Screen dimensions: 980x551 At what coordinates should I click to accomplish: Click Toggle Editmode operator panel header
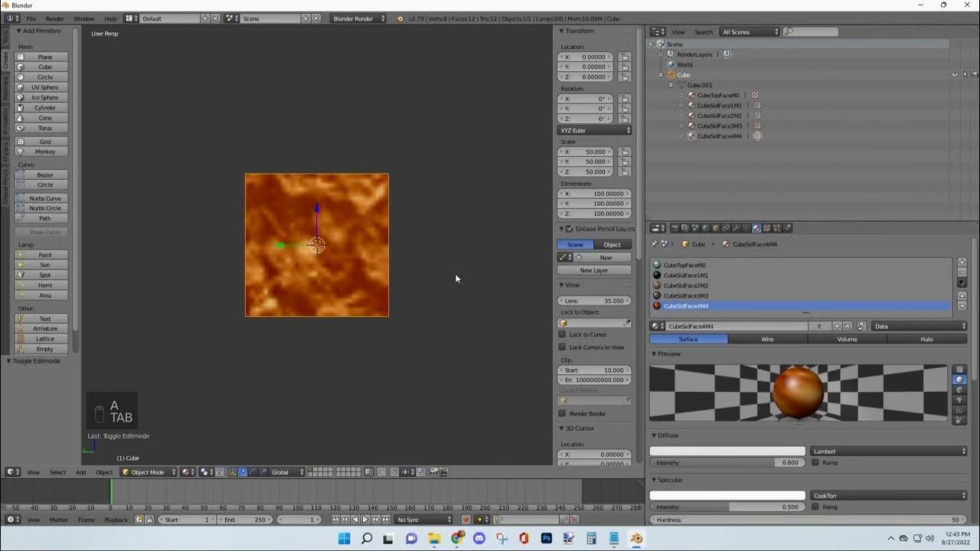36,361
